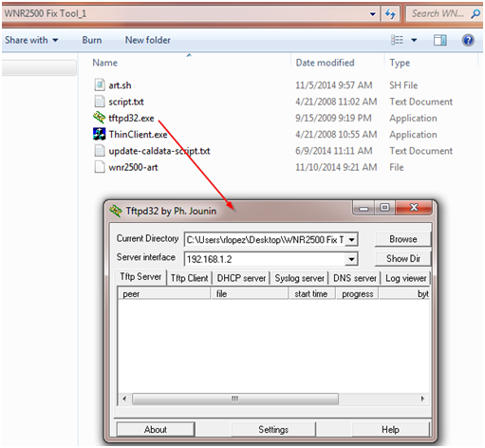Open the Share with dropdown menu
Viewport: 485px width, 448px height.
tap(31, 40)
